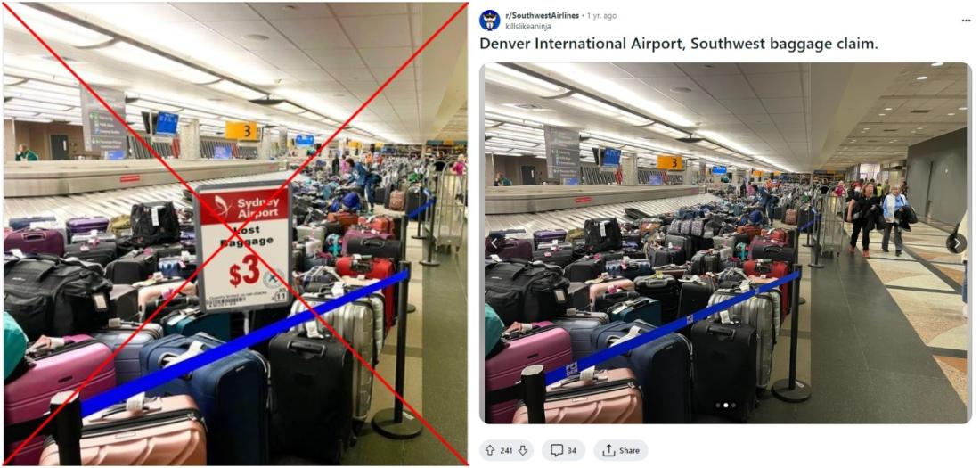Select the third carousel dot indicator
Screen dimensions: 980x468
point(732,406)
